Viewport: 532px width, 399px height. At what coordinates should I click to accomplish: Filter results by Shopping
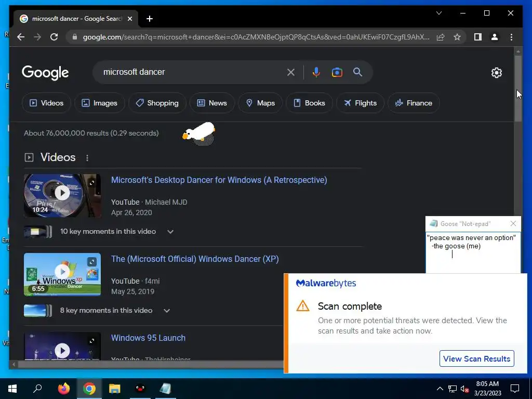click(x=157, y=103)
